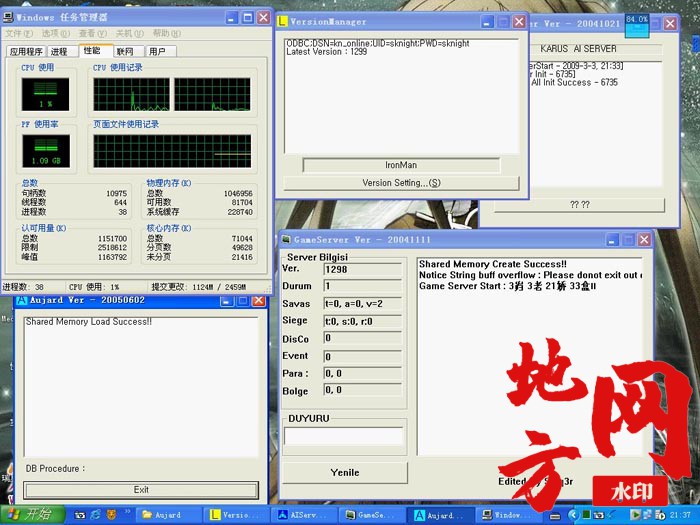Image resolution: width=700 pixels, height=525 pixels.
Task: Click the GameServer window title bar icon
Action: [x=286, y=240]
